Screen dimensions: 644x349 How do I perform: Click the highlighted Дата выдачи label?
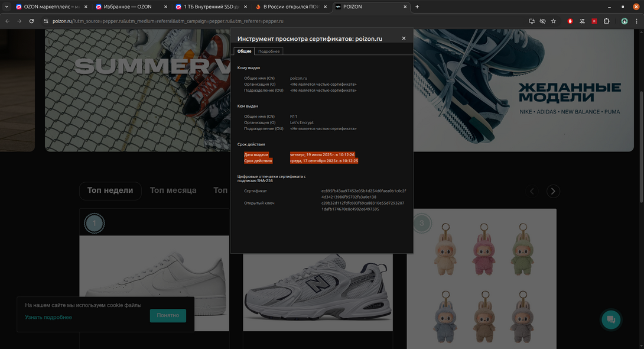[x=256, y=154]
